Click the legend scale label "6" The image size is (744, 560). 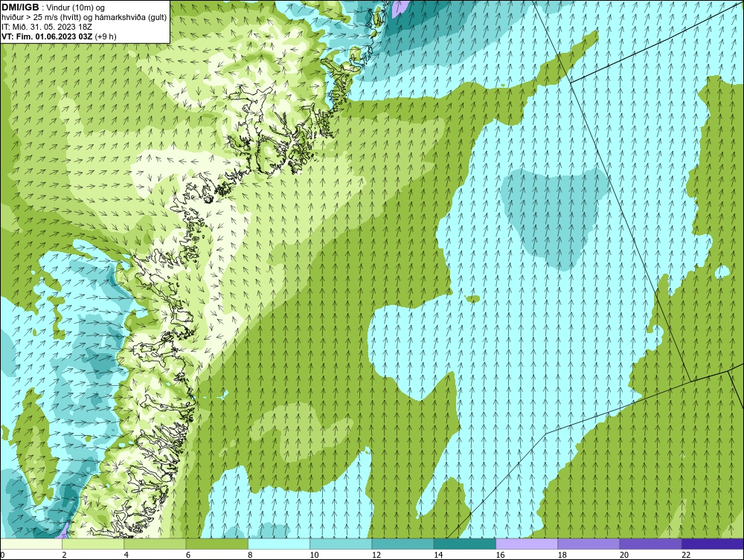[188, 556]
